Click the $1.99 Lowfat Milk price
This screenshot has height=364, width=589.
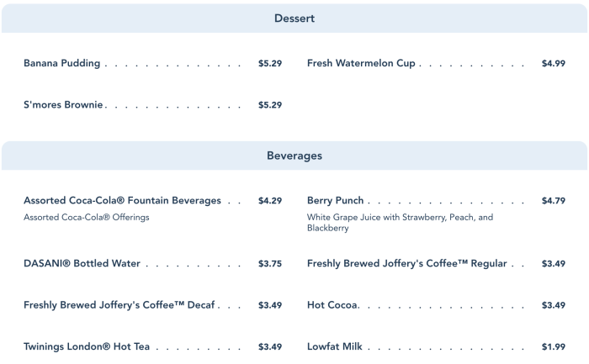click(553, 346)
